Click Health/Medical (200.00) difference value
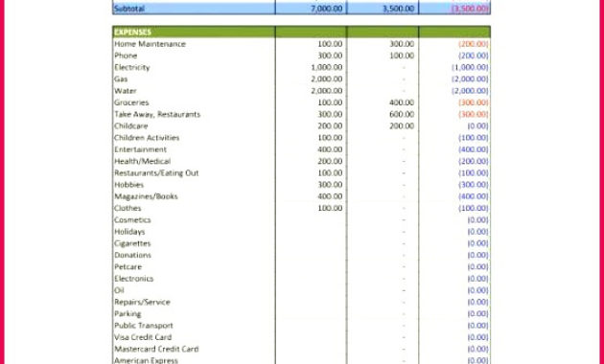This screenshot has width=604, height=364. pos(474,161)
